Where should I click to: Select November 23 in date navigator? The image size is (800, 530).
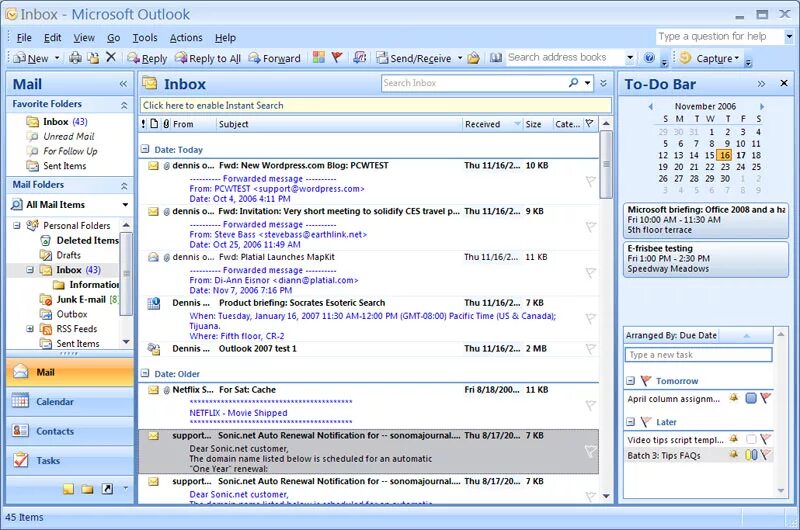tap(725, 167)
